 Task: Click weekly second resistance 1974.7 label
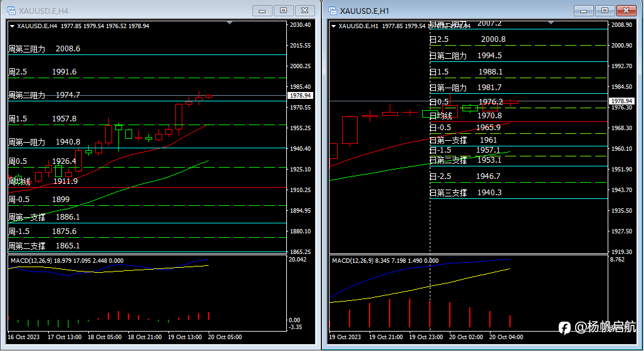(x=44, y=95)
